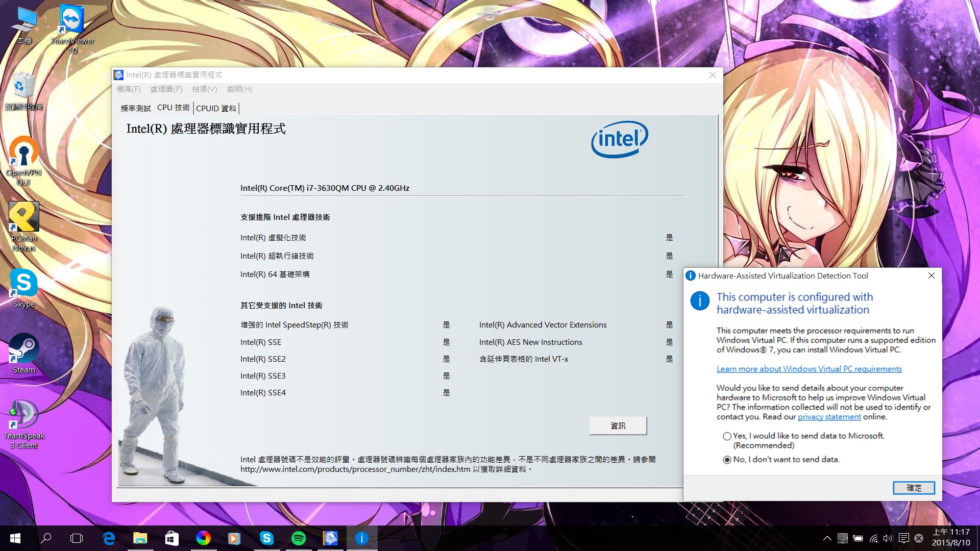Show hidden system tray icons
The width and height of the screenshot is (980, 551).
(827, 538)
